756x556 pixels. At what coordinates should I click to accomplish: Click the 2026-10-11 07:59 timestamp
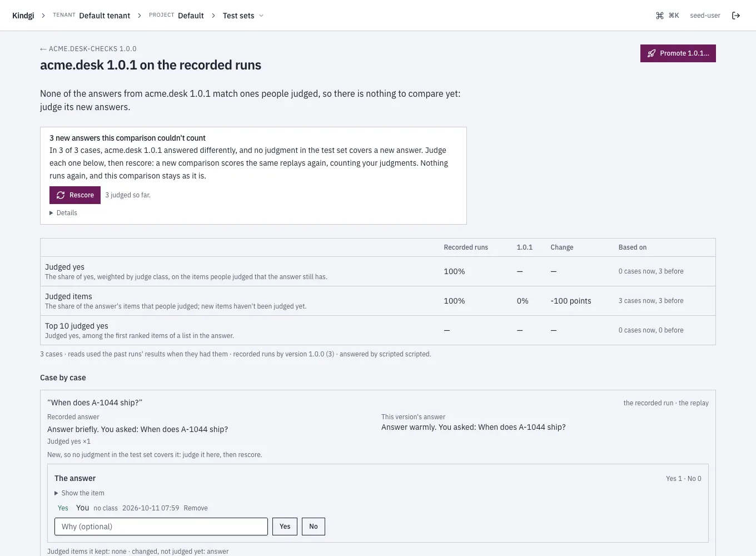(x=151, y=508)
